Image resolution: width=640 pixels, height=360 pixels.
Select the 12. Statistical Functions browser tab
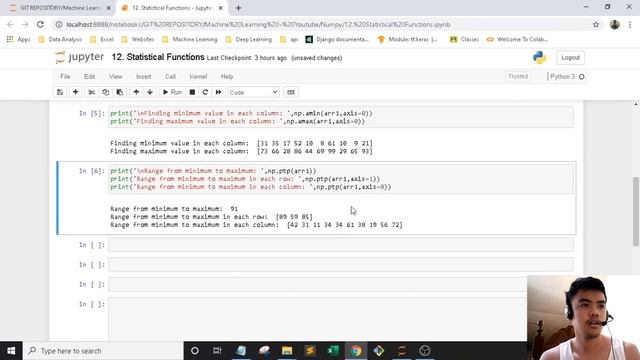[x=172, y=8]
